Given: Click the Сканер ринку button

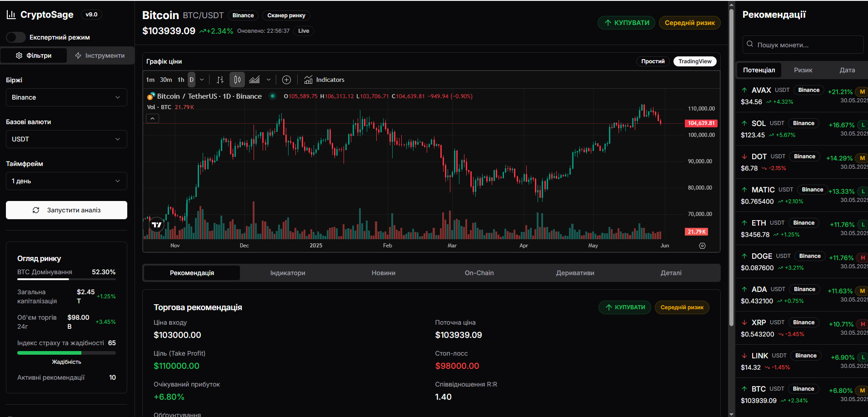Looking at the screenshot, I should 286,15.
